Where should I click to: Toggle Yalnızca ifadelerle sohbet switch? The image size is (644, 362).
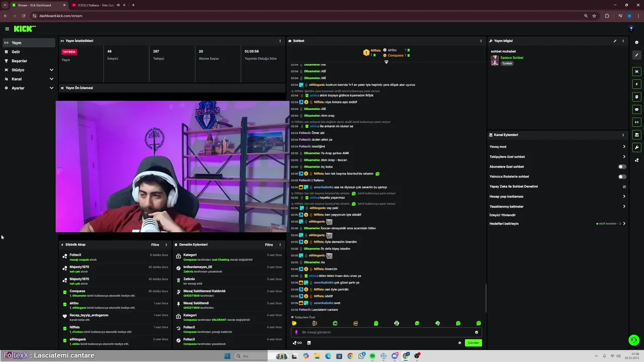click(622, 176)
